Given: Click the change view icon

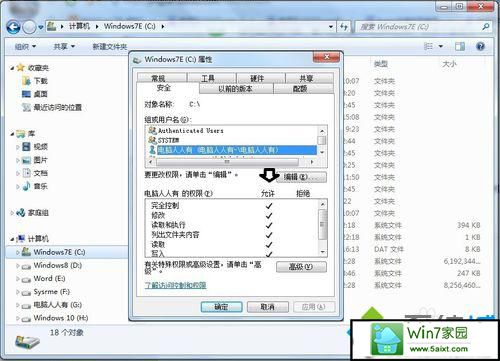Looking at the screenshot, I should [x=428, y=46].
